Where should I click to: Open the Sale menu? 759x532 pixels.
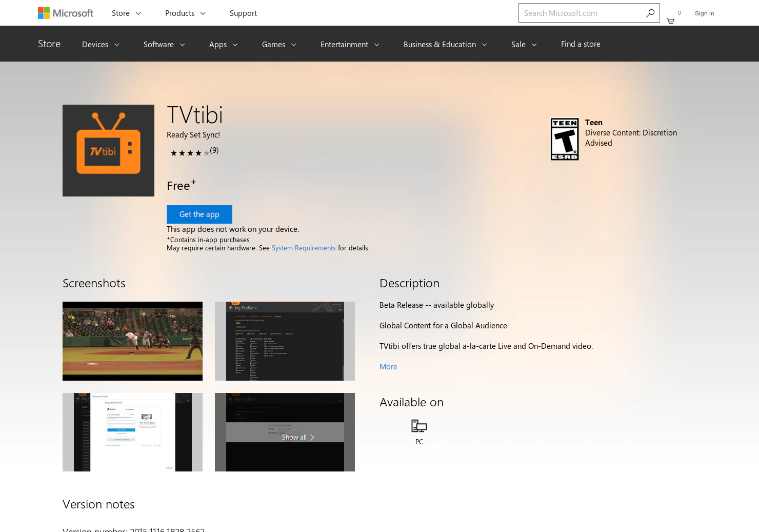(524, 45)
